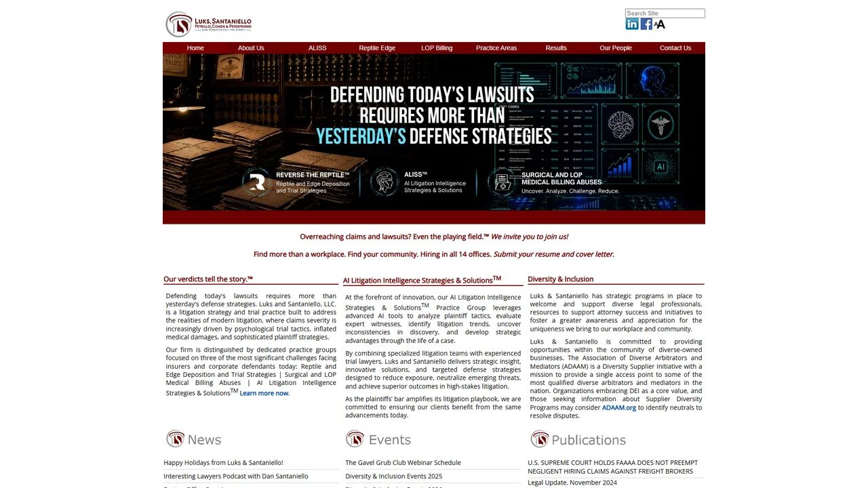The image size is (868, 488).
Task: Open 'Diversity & Inclusion Events 2025' link
Action: click(x=393, y=476)
